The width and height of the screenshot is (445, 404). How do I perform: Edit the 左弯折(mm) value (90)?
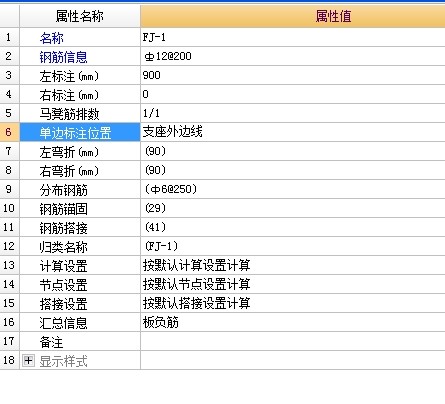click(x=155, y=151)
